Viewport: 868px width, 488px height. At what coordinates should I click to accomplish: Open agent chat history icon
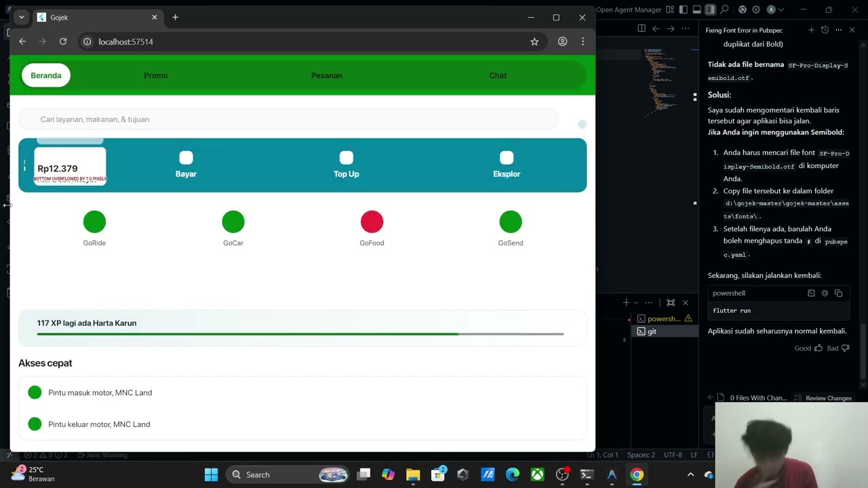coord(825,30)
